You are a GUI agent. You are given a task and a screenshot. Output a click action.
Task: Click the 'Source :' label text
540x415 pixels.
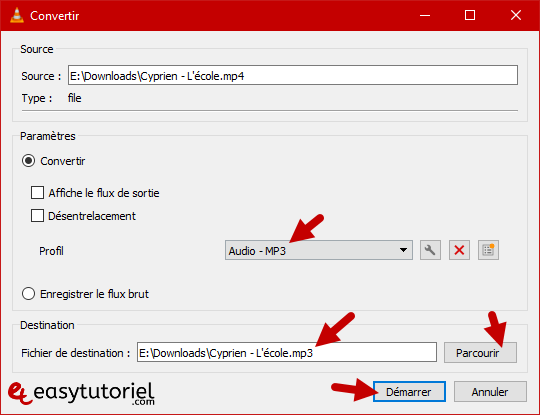coord(41,76)
